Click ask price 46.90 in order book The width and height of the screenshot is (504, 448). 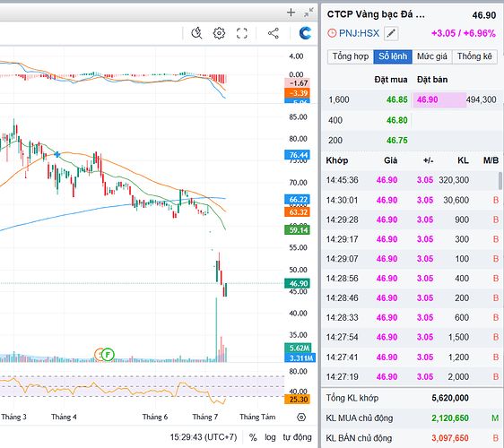click(x=427, y=99)
